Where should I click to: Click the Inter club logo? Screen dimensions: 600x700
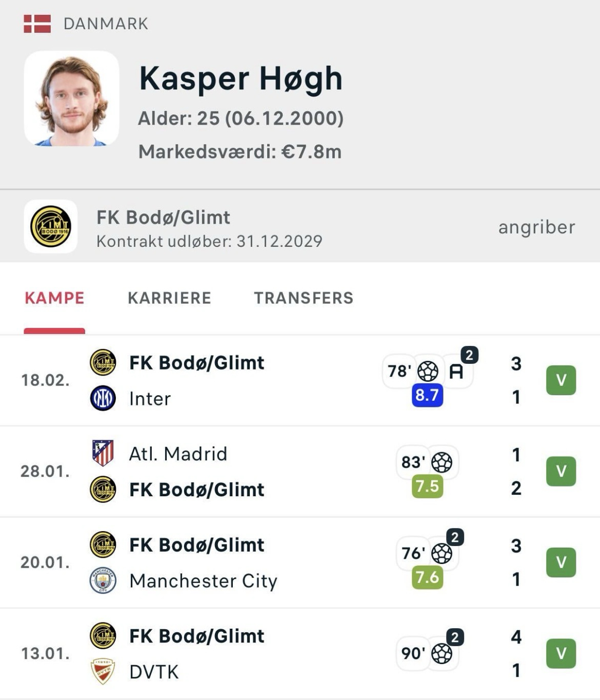coord(103,398)
